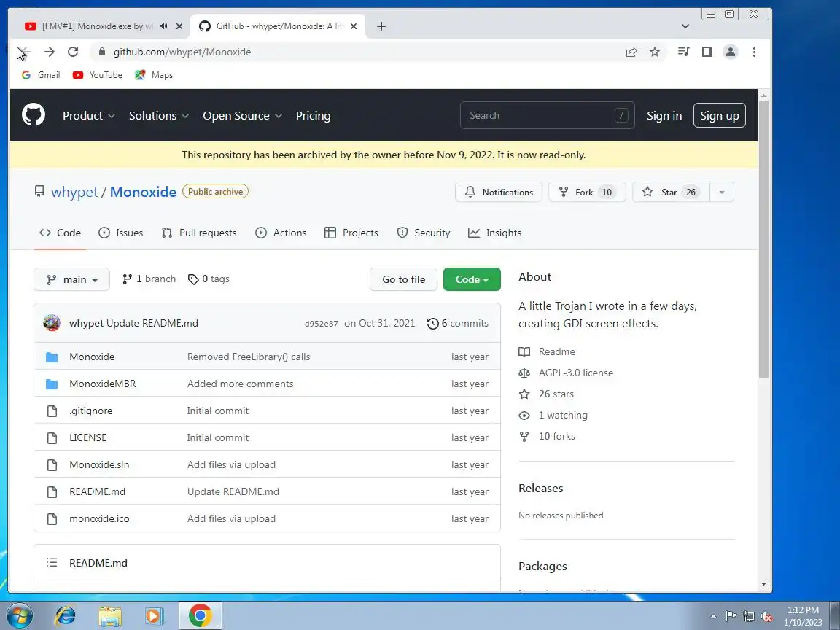Click the file icon beside .gitignore
The image size is (840, 630).
tap(52, 411)
